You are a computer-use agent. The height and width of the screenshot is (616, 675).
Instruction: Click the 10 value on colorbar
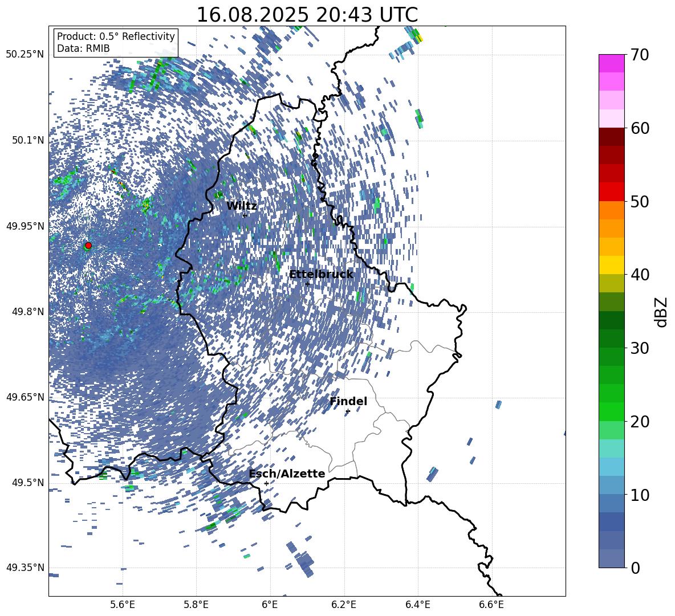[640, 495]
